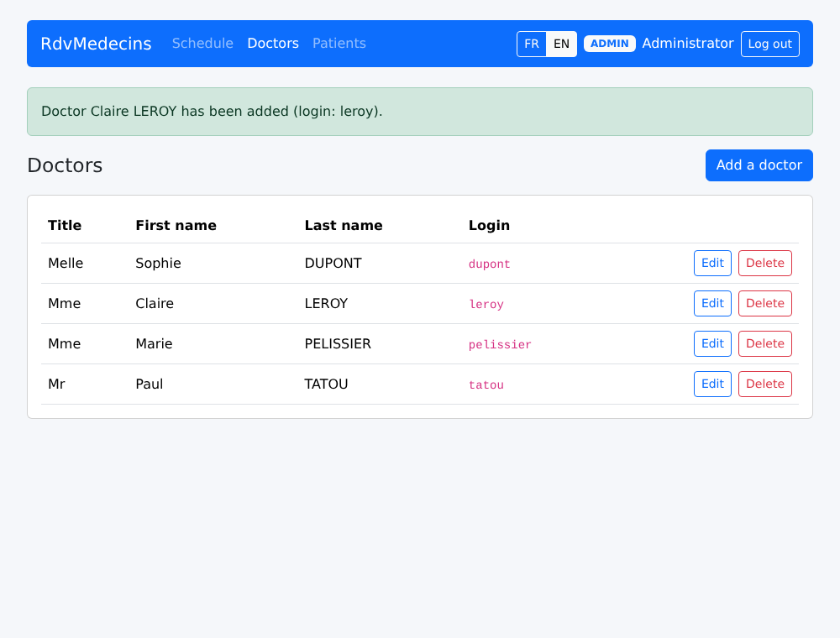Delete doctor Sophie DUPONT
Screen dimensions: 840x638
pos(765,264)
